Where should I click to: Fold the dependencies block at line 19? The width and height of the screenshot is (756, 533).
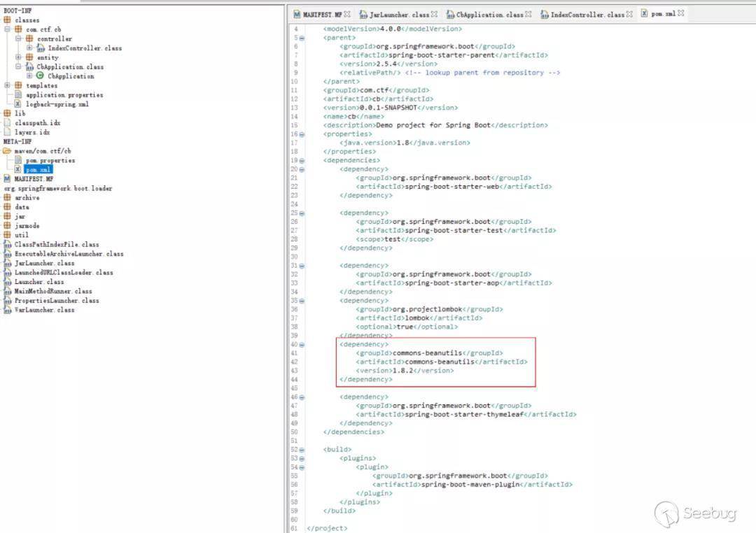(302, 160)
